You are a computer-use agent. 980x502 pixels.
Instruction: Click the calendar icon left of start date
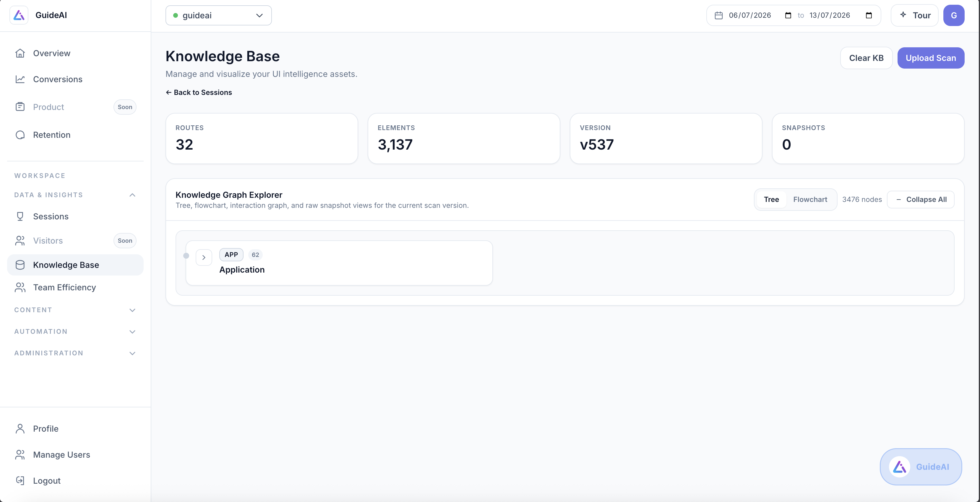coord(718,15)
